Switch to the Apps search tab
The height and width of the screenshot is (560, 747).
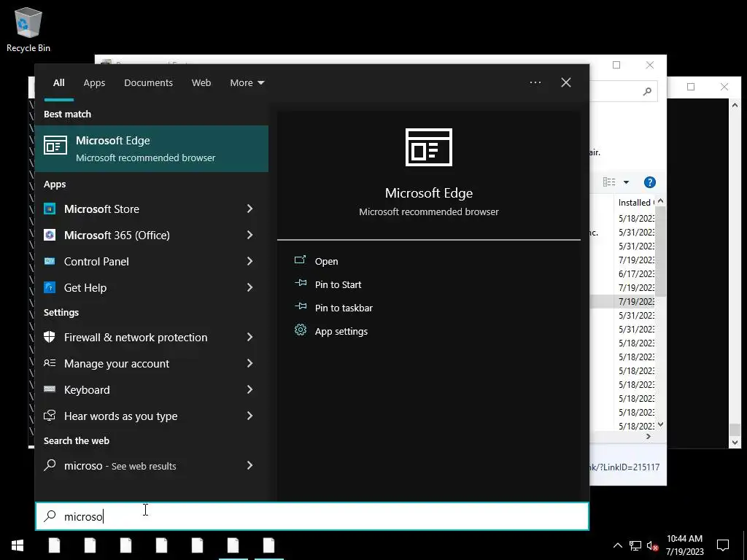[94, 83]
